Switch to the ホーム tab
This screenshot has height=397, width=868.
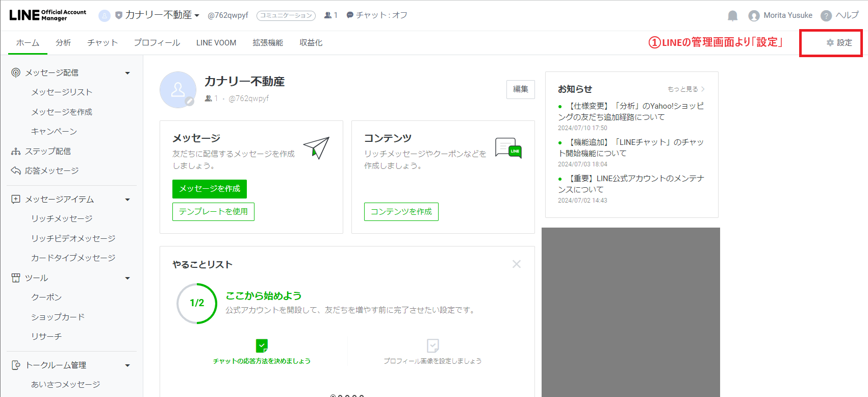coord(28,43)
